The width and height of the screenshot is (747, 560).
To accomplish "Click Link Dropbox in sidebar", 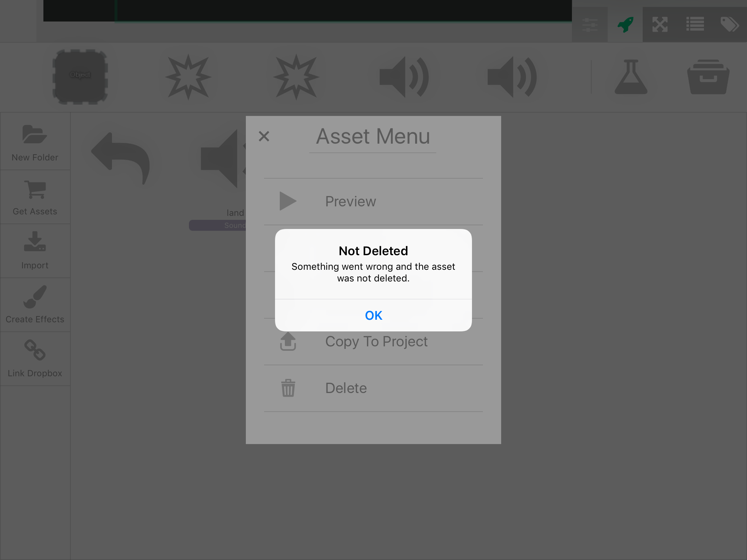I will pos(35,359).
